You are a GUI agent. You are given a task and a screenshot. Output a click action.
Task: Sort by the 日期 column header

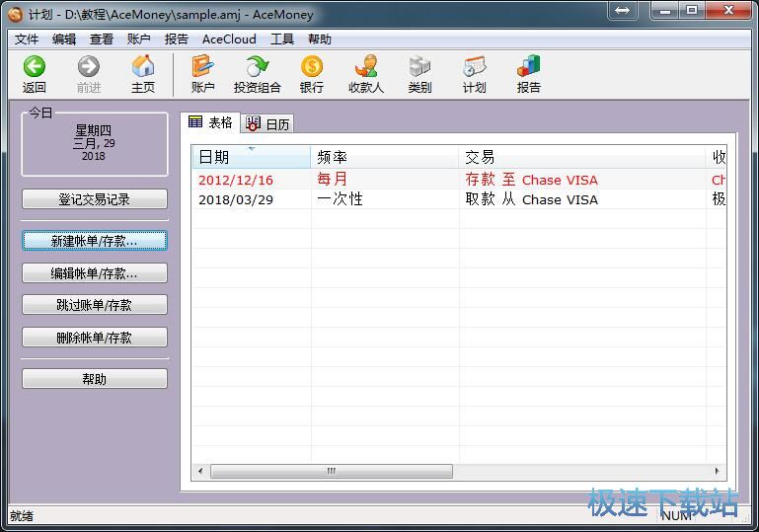click(252, 157)
